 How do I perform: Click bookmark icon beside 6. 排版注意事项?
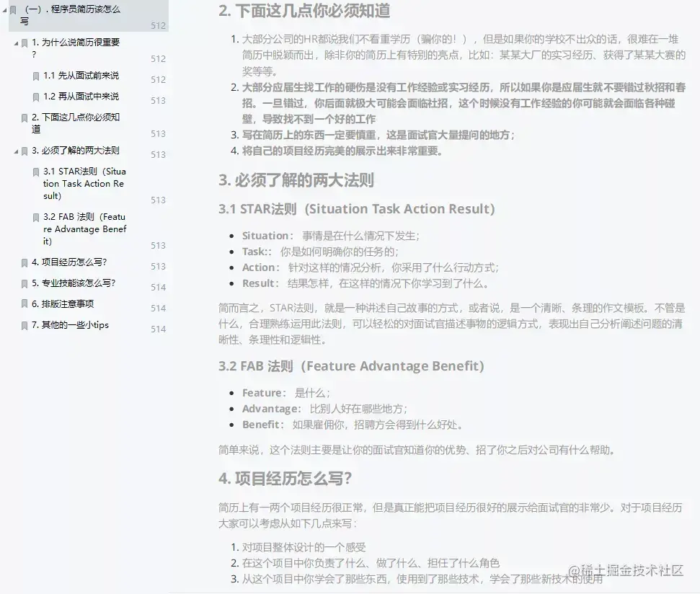[25, 304]
